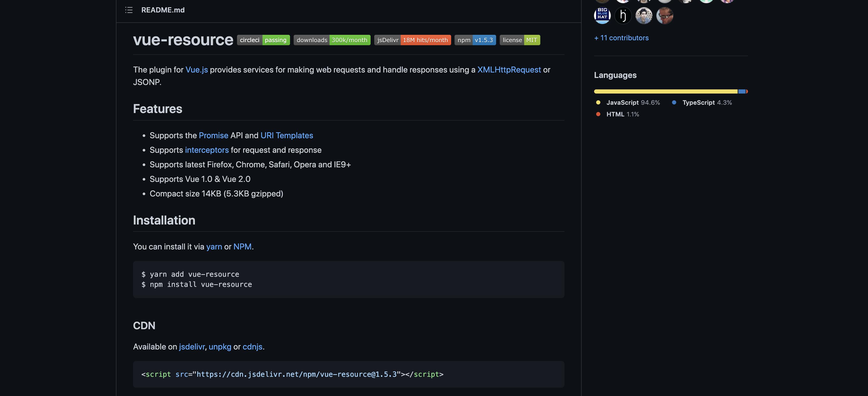The width and height of the screenshot is (868, 396).
Task: Click the TypeScript 4.3% language entry
Action: (702, 102)
